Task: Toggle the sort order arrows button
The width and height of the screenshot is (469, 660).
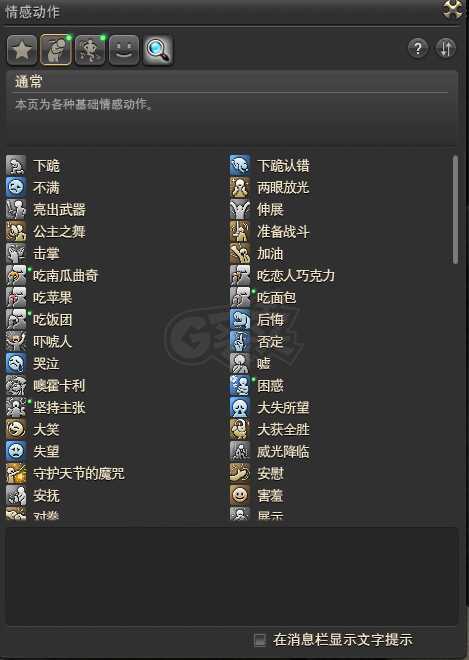Action: [446, 48]
